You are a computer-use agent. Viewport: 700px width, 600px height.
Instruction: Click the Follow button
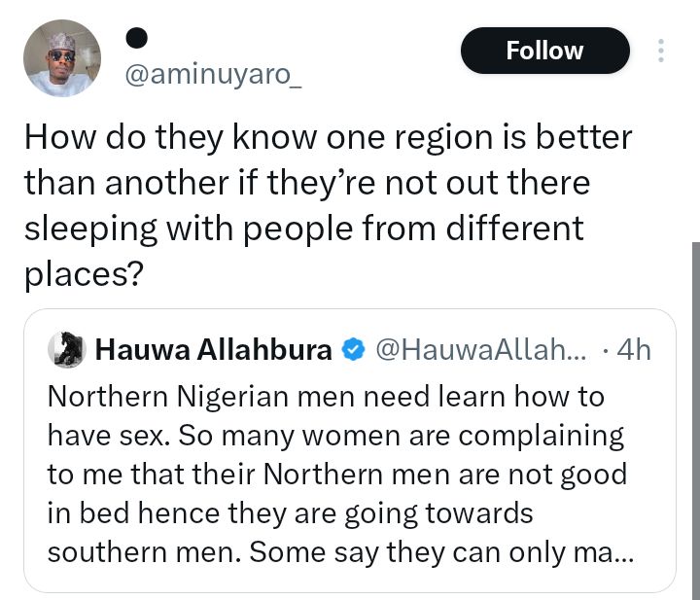[544, 51]
